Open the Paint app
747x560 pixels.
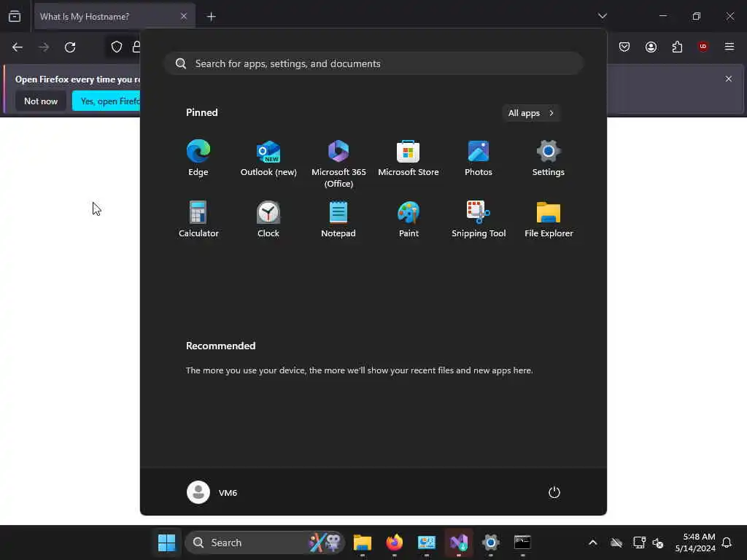click(409, 219)
